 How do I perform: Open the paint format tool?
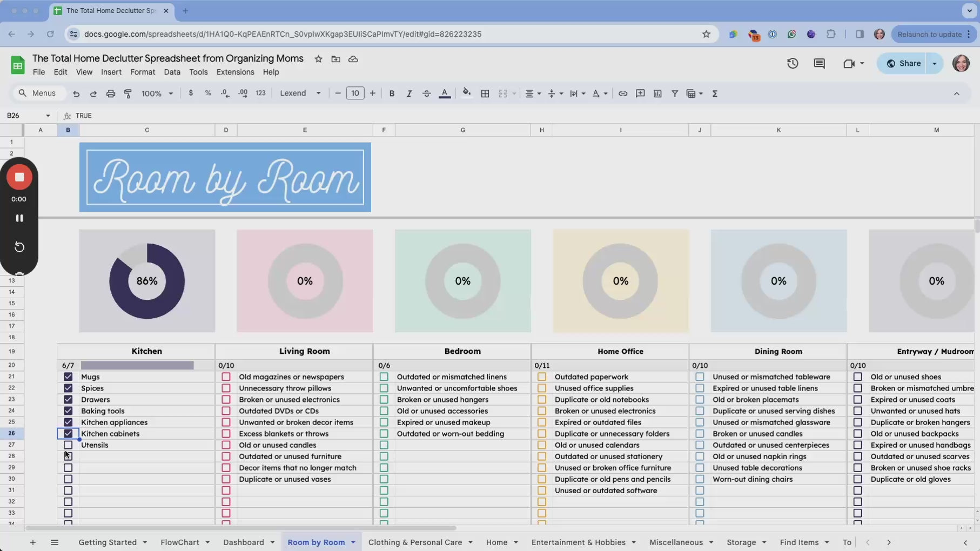128,93
